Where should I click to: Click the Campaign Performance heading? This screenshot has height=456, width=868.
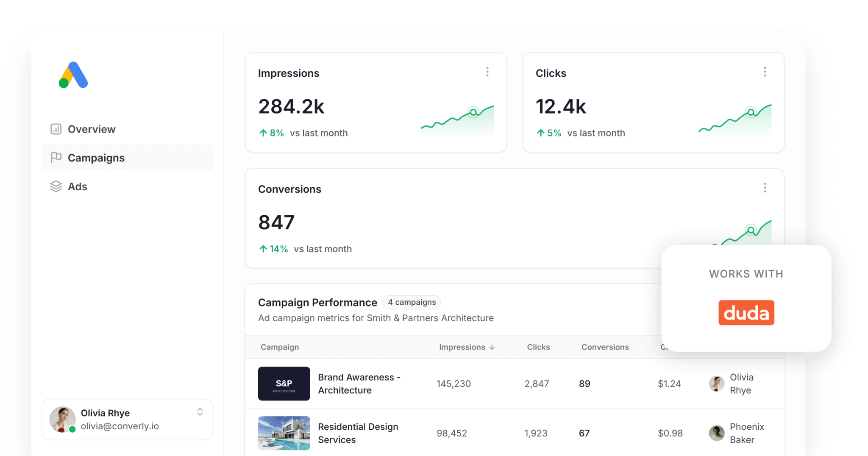click(x=317, y=303)
